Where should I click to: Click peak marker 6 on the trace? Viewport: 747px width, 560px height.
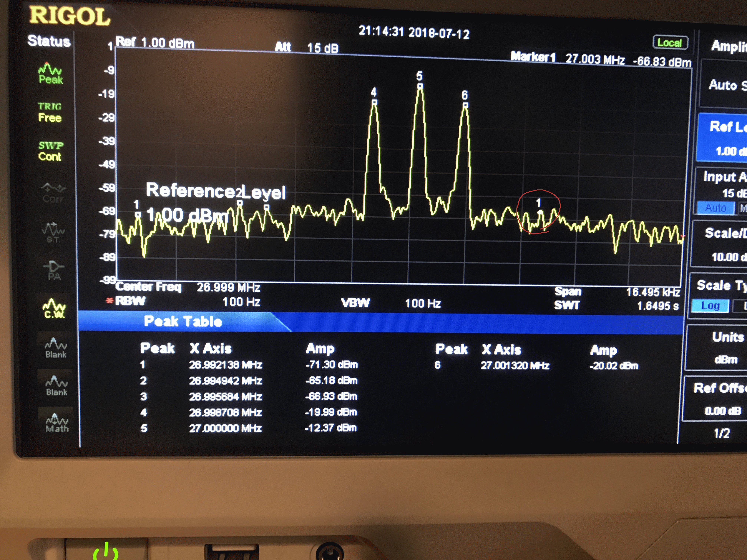(x=465, y=99)
